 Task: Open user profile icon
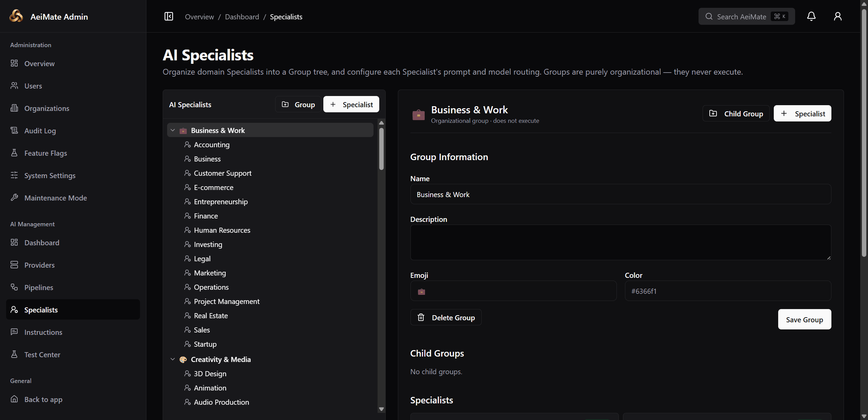click(x=837, y=16)
